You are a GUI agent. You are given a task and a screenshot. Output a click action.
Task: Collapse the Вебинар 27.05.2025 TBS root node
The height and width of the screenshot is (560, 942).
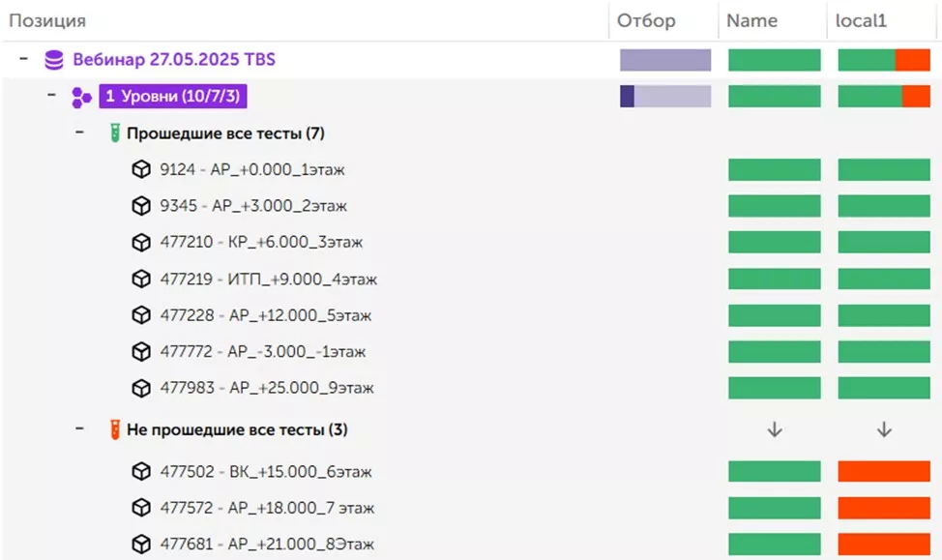(x=22, y=60)
